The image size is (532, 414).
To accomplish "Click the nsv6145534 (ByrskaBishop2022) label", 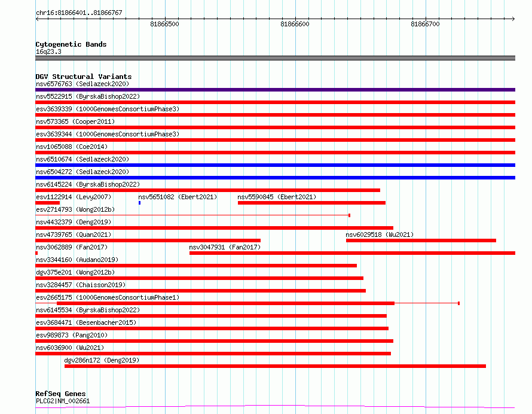I will coord(88,310).
